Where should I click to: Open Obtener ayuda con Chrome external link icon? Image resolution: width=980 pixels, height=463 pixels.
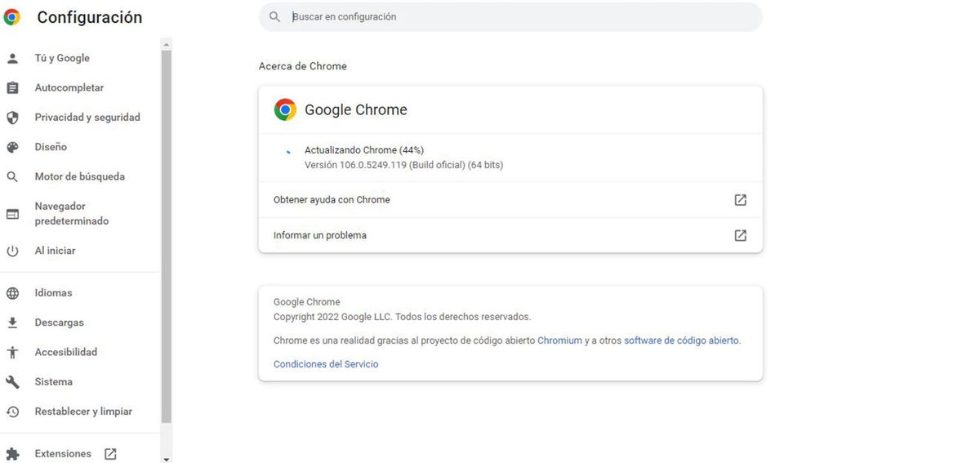[x=740, y=200]
